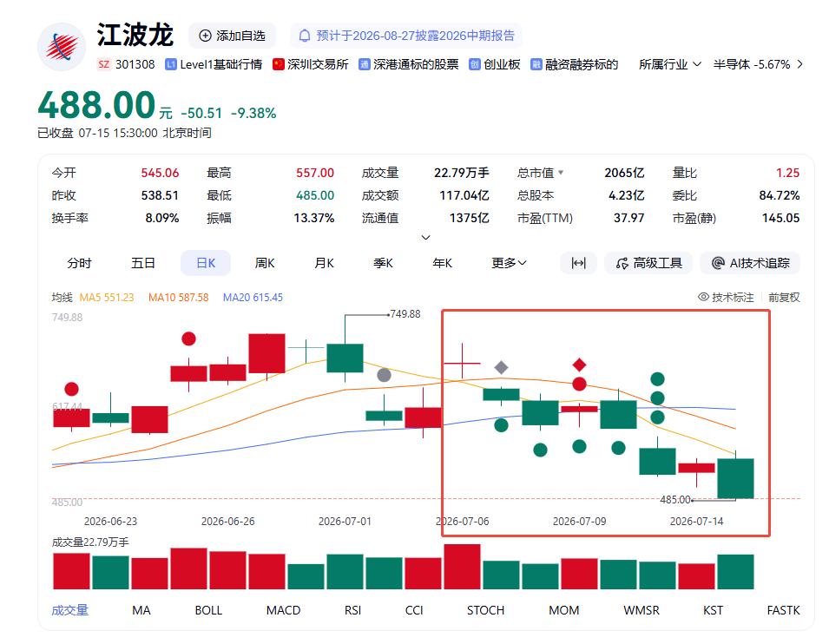
Task: Select the BOLL indicator tab
Action: [208, 610]
